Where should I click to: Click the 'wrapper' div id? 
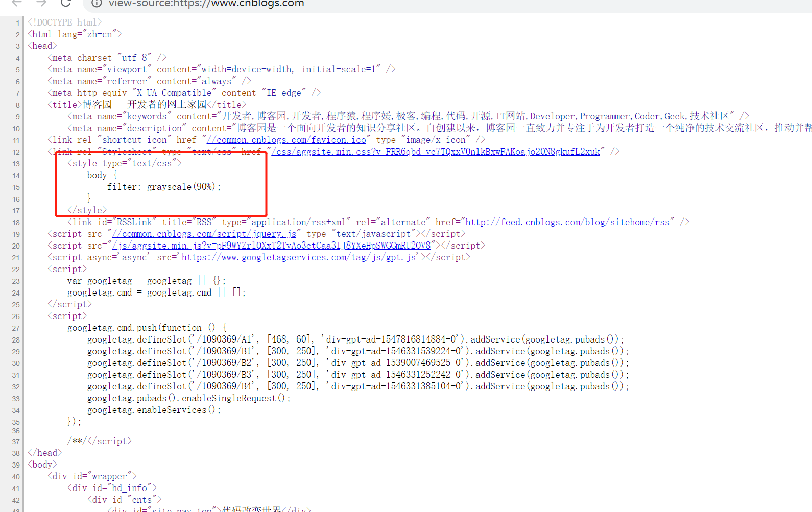pos(109,476)
